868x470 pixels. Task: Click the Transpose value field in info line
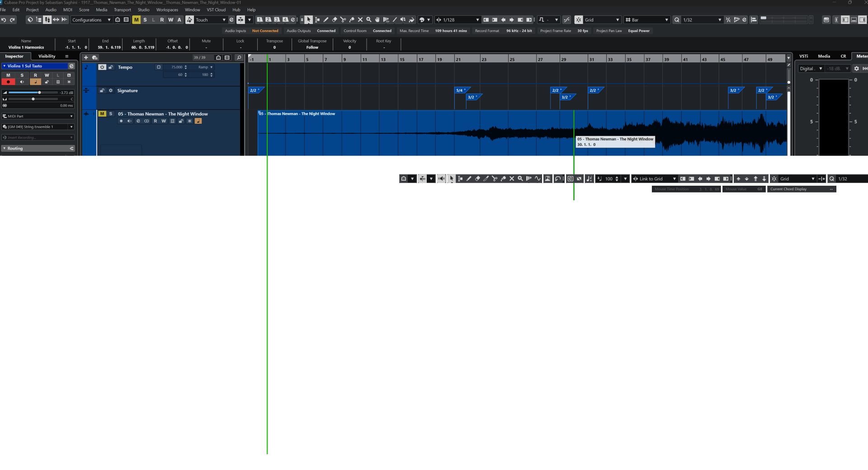(274, 47)
